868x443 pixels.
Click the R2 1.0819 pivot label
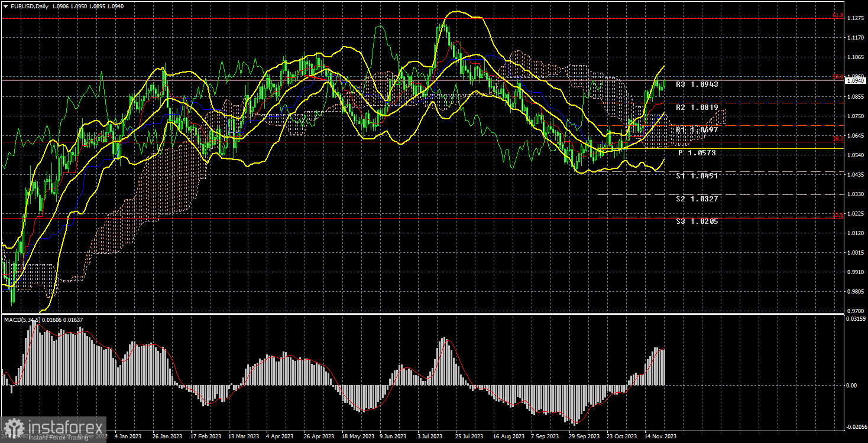tap(697, 108)
